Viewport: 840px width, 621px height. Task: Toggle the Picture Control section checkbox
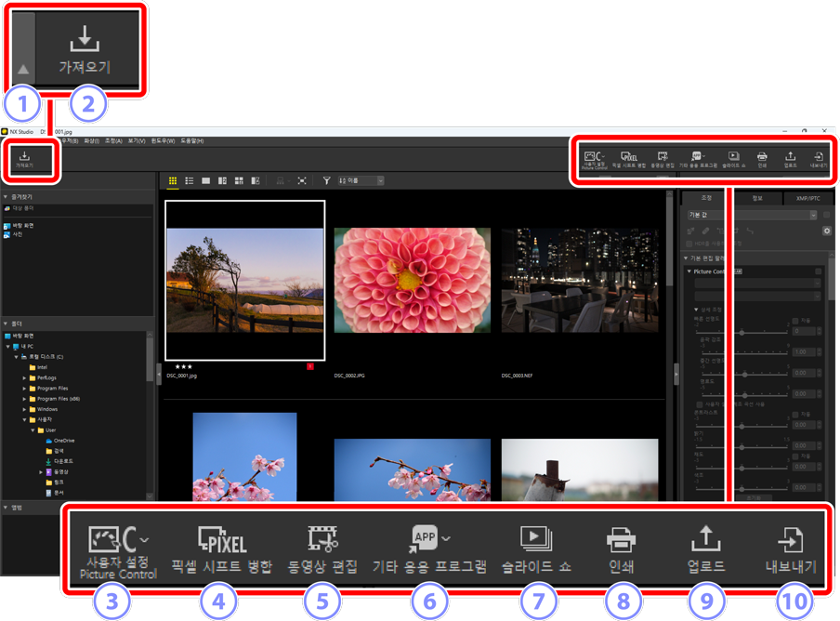tap(819, 271)
